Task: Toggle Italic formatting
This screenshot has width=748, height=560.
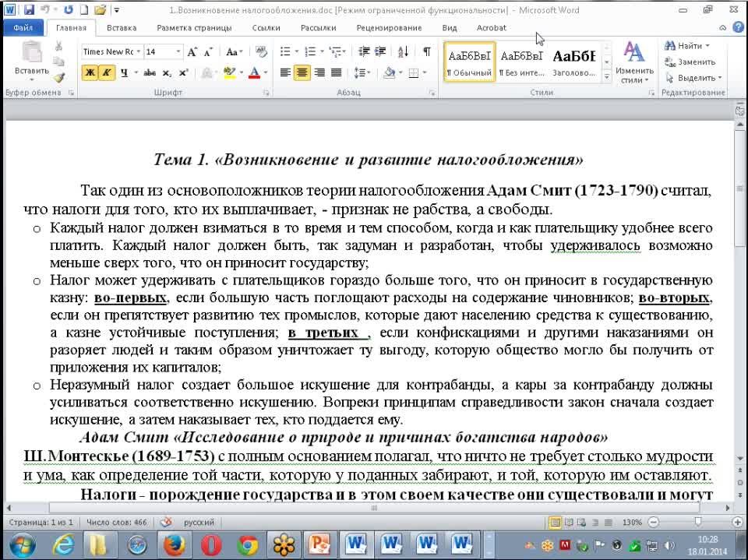Action: coord(106,72)
